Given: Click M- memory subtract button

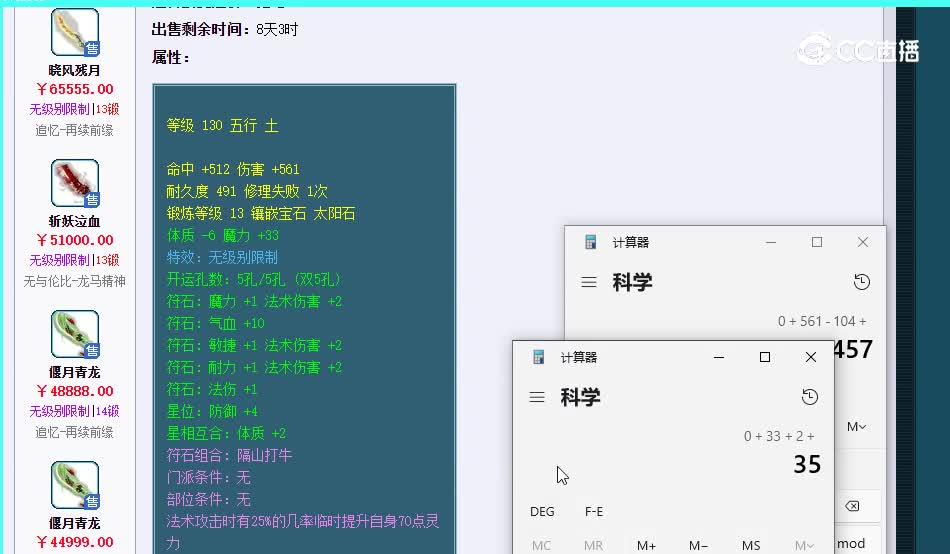Looking at the screenshot, I should click(698, 546).
